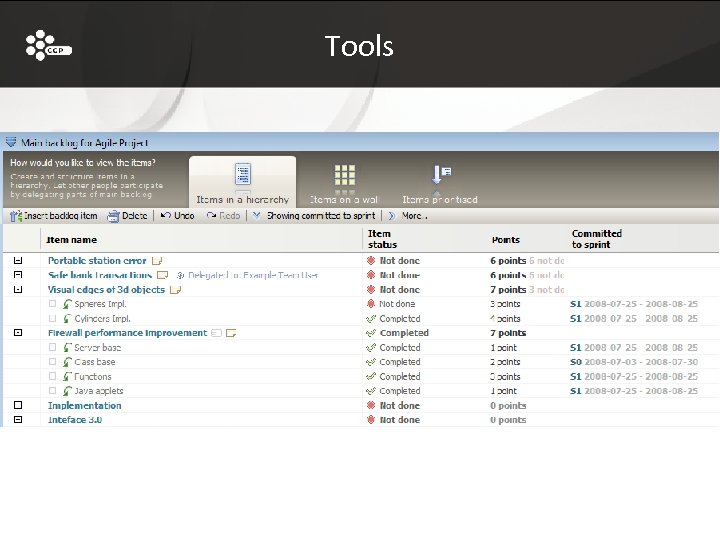Tick the checkbox for Class base
The image size is (720, 540).
pyautogui.click(x=52, y=361)
